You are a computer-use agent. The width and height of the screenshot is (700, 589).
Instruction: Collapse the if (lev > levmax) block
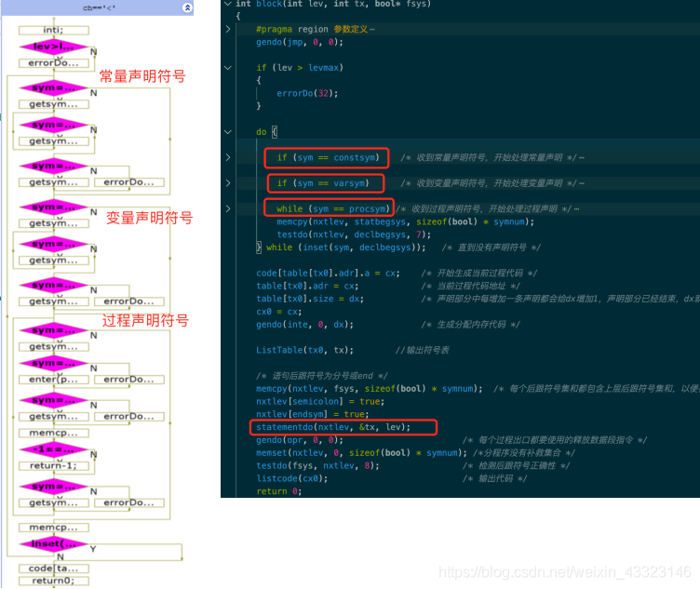[x=228, y=68]
